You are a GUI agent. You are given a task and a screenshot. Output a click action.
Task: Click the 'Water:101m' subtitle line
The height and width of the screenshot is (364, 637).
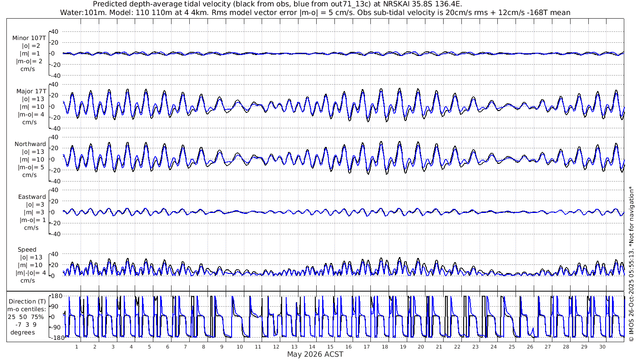315,12
